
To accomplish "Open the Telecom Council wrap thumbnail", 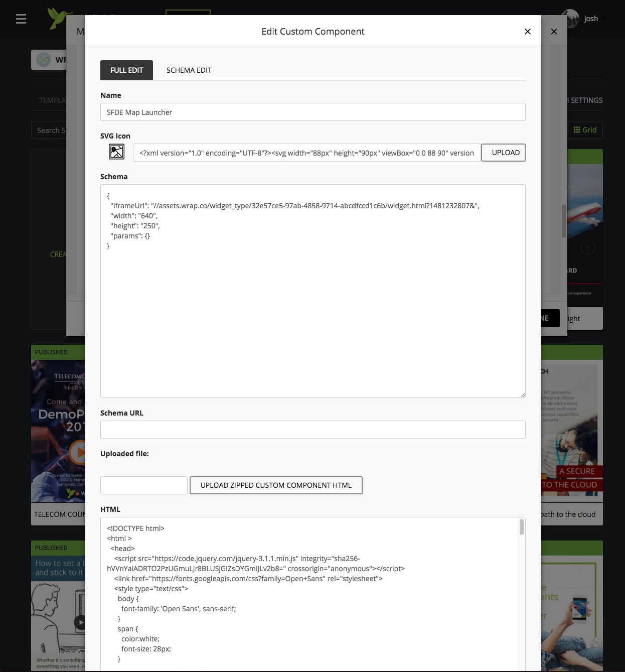I will pyautogui.click(x=58, y=431).
